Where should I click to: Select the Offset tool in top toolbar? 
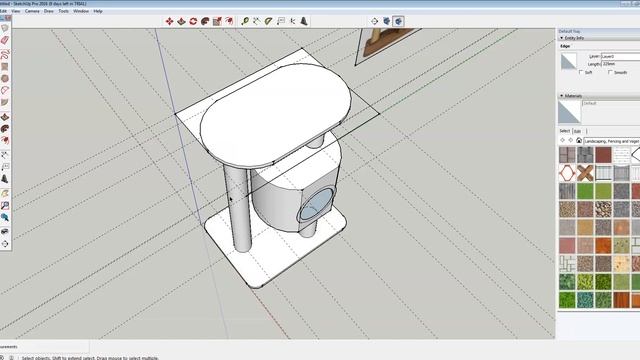[x=229, y=21]
